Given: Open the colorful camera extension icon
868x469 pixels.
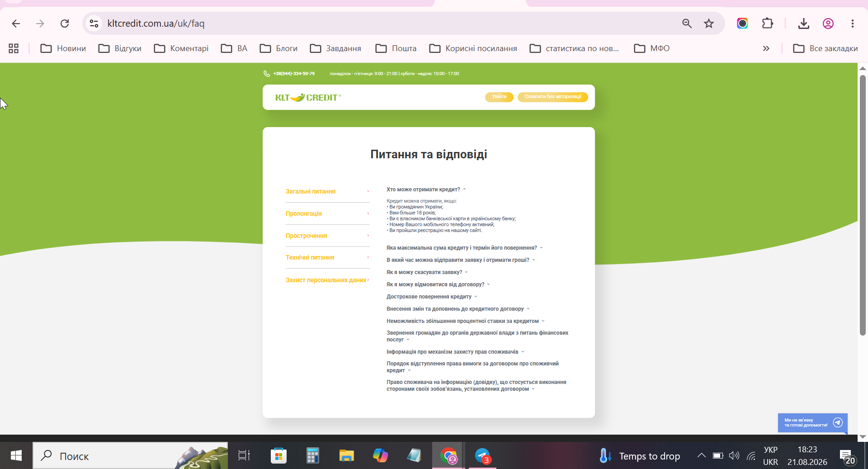Looking at the screenshot, I should [x=742, y=24].
